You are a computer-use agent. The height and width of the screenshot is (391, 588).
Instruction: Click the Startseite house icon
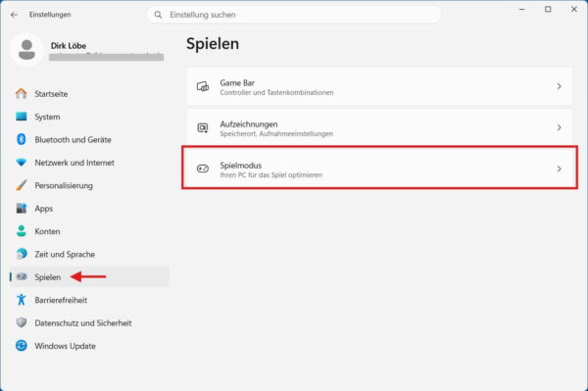22,93
